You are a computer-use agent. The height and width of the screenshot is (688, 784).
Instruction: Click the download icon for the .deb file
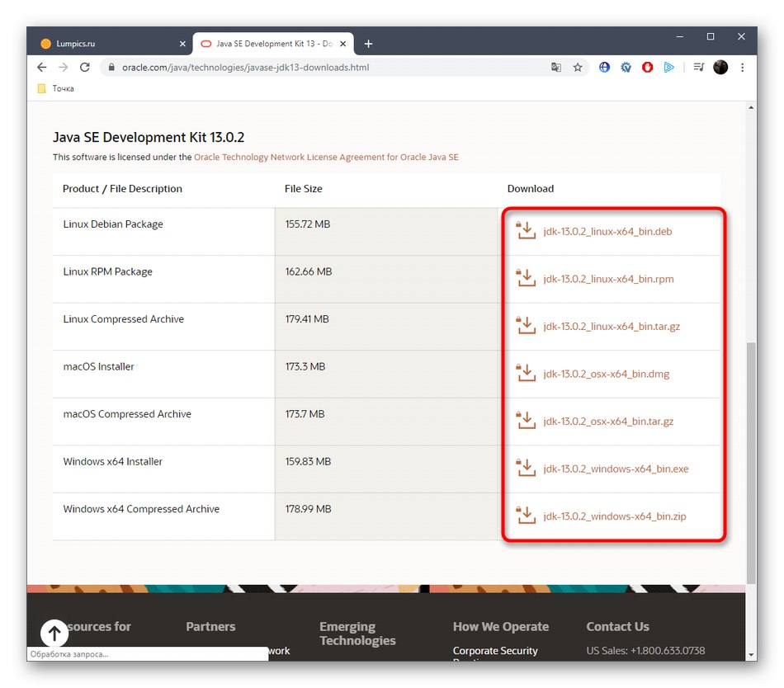click(x=526, y=230)
